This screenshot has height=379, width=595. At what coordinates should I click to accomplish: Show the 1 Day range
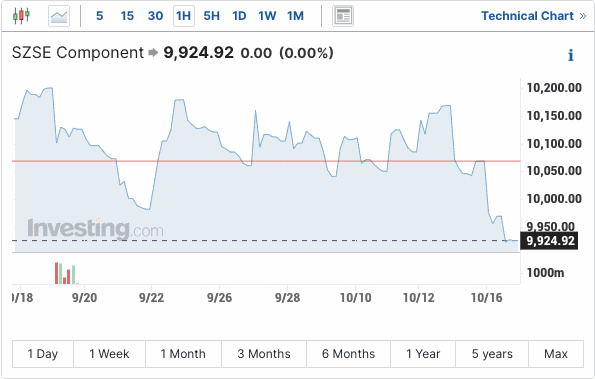[43, 354]
